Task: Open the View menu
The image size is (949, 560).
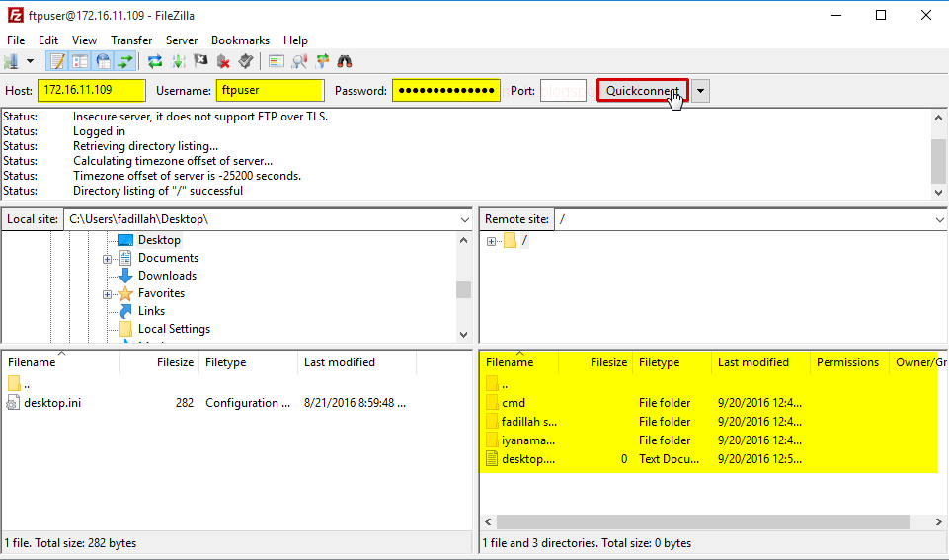Action: click(x=84, y=40)
